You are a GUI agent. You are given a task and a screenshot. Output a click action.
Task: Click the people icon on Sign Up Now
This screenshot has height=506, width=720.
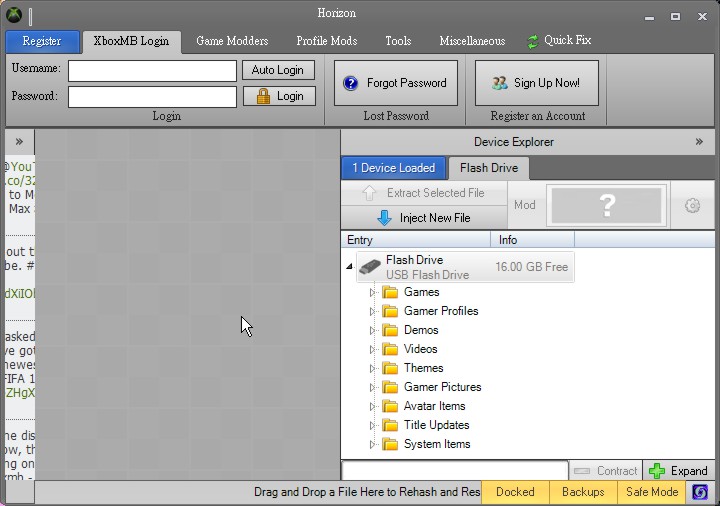500,83
